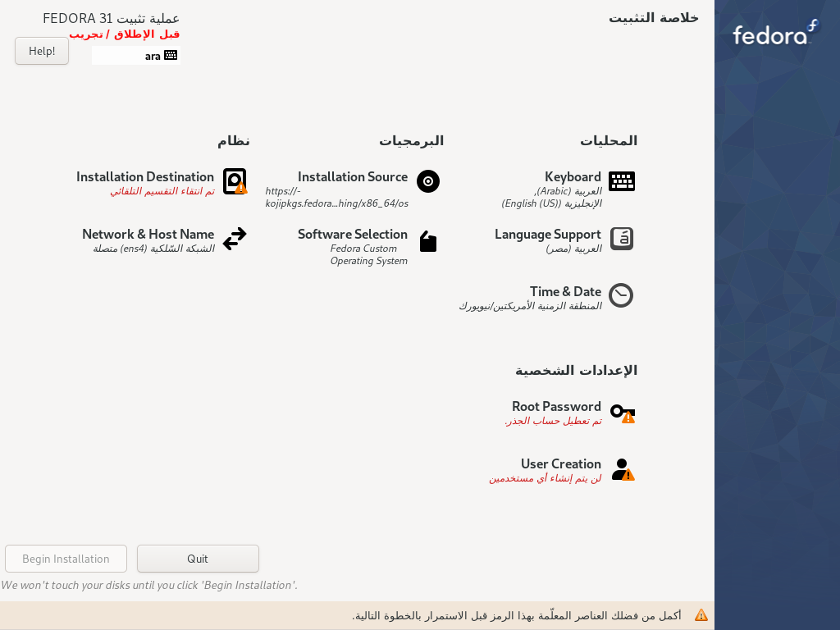840x630 pixels.
Task: Click the Fedora logo in sidebar
Action: (x=776, y=33)
